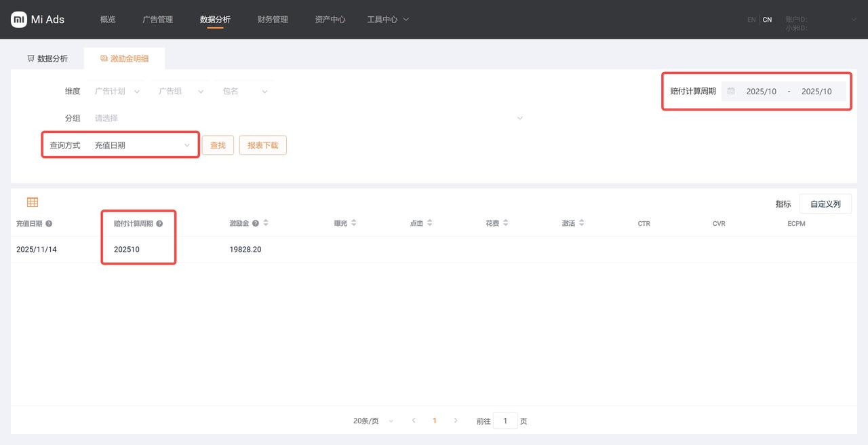
Task: Click the 报表下载 download button
Action: pos(262,145)
